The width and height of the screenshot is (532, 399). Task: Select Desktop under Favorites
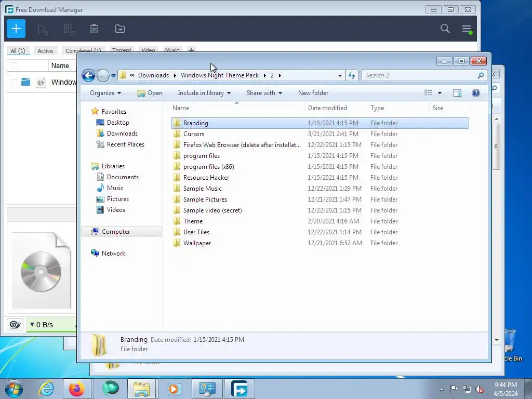point(118,123)
